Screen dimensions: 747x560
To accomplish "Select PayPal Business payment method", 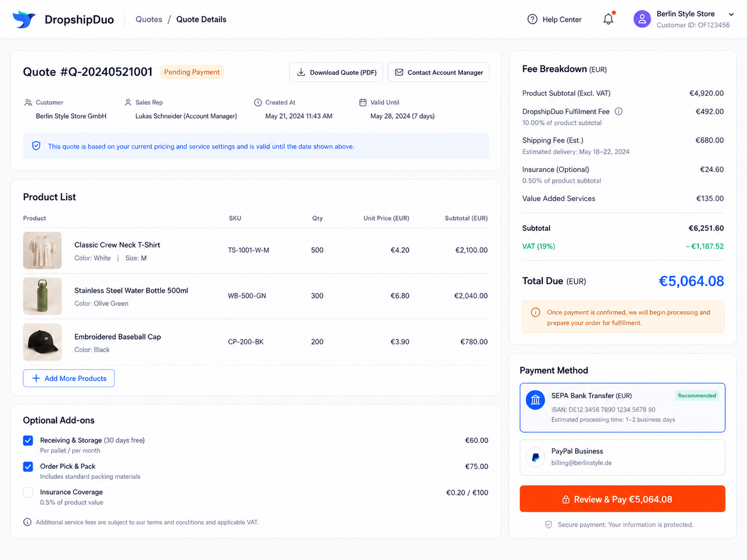I will tap(622, 457).
